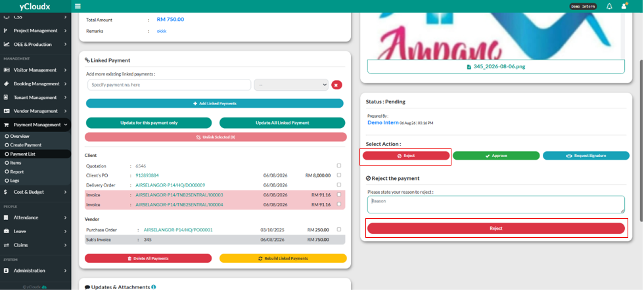The image size is (644, 291).
Task: Click the Linked Payment chain icon
Action: click(87, 60)
